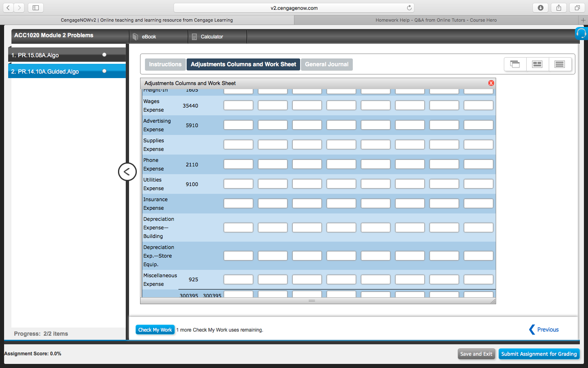Viewport: 588px width, 368px height.
Task: Submit Assignment for Grading
Action: coord(539,354)
